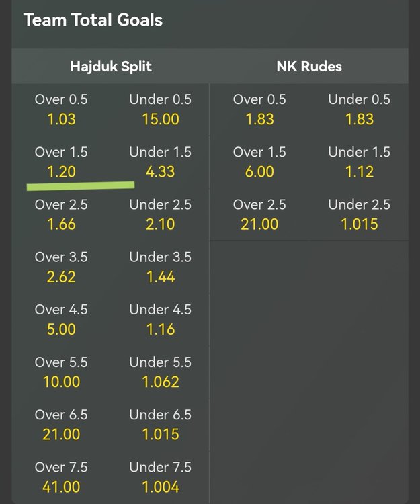Screen dimensions: 420x504
Task: Tap Hajduk Split Over 2.5 odds 1.66
Action: click(x=61, y=215)
